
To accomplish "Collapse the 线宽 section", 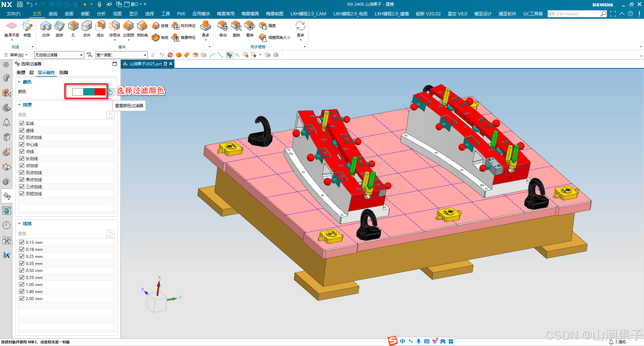I will pos(19,223).
